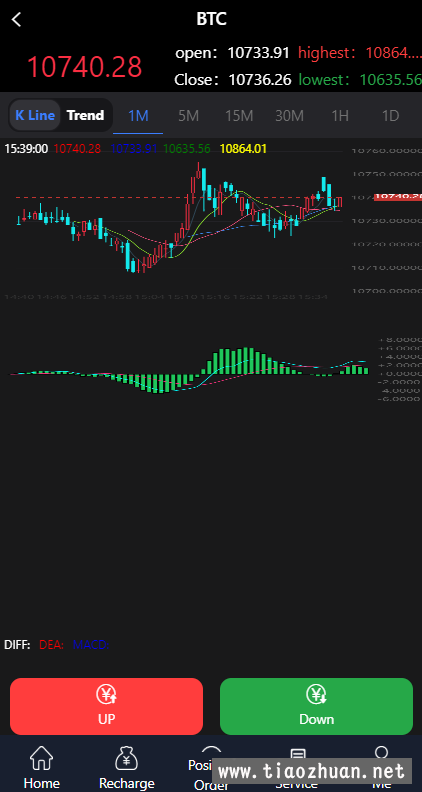
Task: Click the yellow 10864.01 value
Action: click(244, 149)
